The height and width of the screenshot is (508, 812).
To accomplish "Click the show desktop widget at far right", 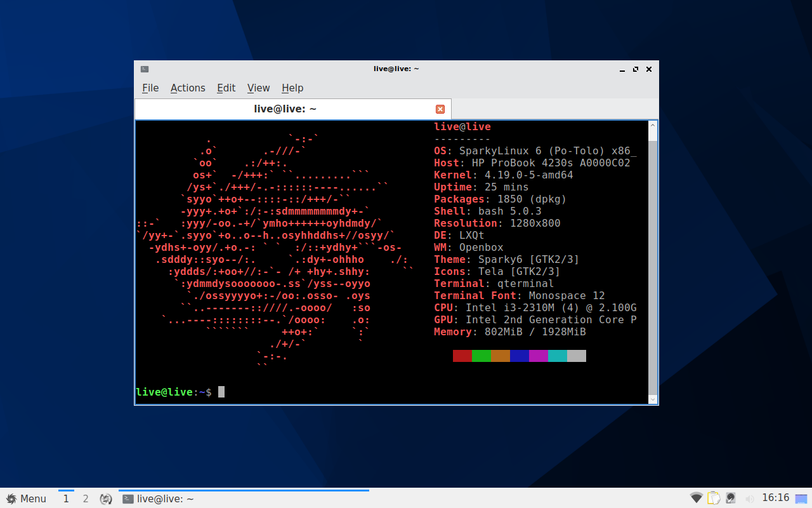I will (x=802, y=498).
